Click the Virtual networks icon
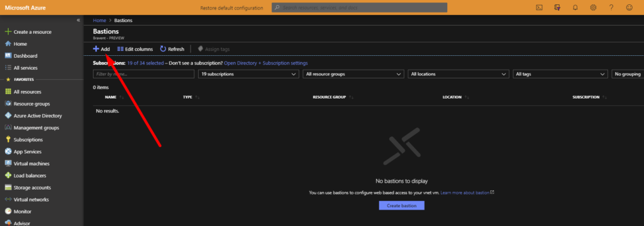Image resolution: width=644 pixels, height=226 pixels. 8,200
